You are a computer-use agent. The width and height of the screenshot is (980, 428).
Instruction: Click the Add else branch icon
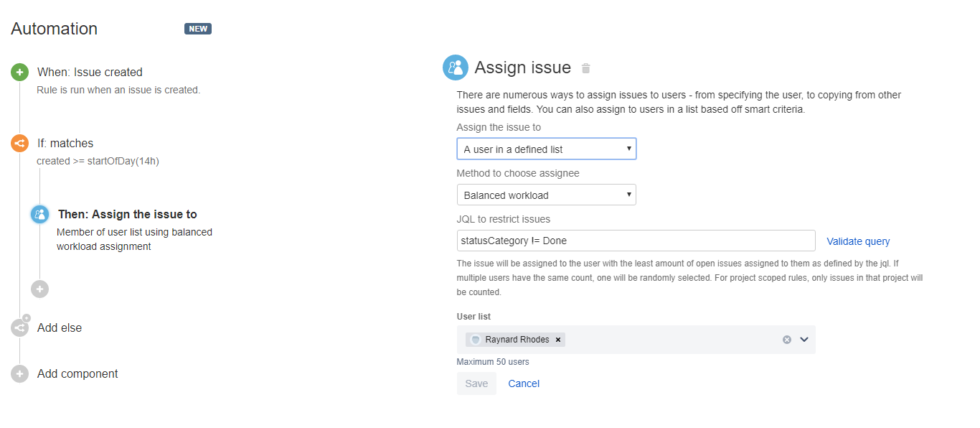(x=19, y=327)
